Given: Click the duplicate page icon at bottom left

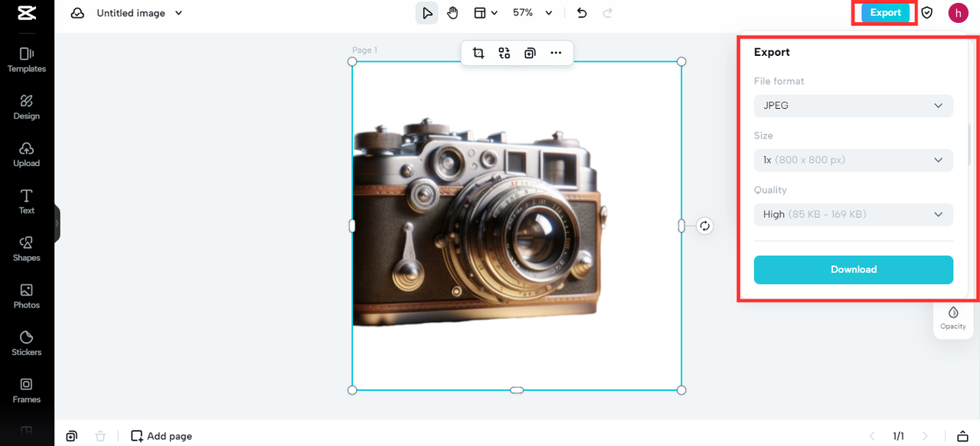Looking at the screenshot, I should pos(71,436).
